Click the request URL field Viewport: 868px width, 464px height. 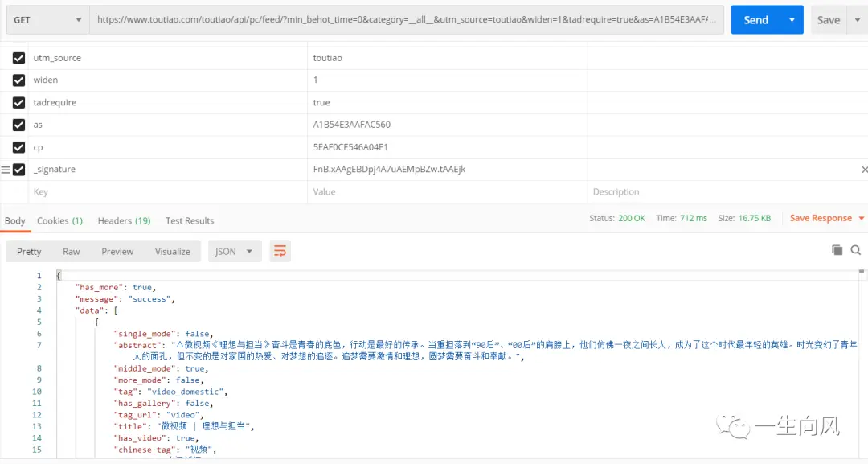point(407,20)
